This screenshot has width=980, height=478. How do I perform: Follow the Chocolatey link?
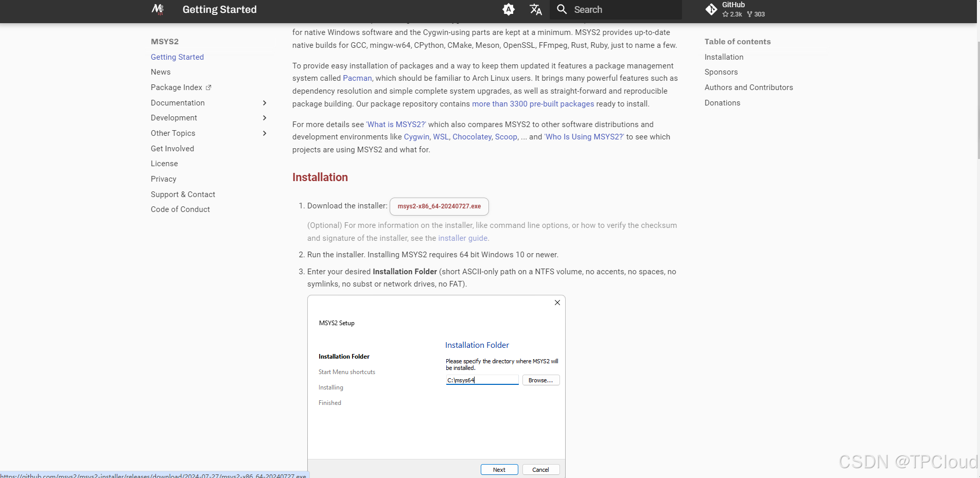coord(472,137)
